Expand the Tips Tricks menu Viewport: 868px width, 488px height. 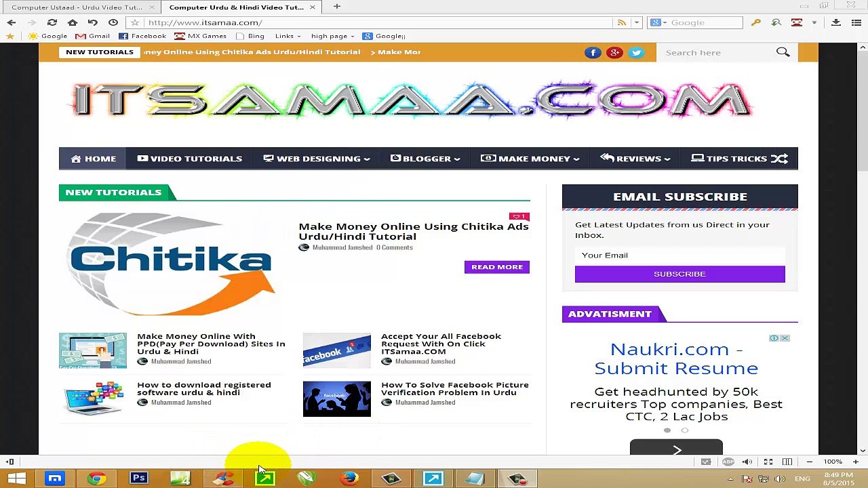(730, 159)
